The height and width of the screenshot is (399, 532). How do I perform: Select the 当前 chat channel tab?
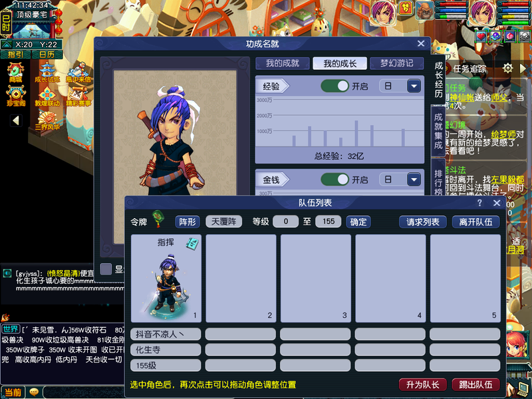13,392
